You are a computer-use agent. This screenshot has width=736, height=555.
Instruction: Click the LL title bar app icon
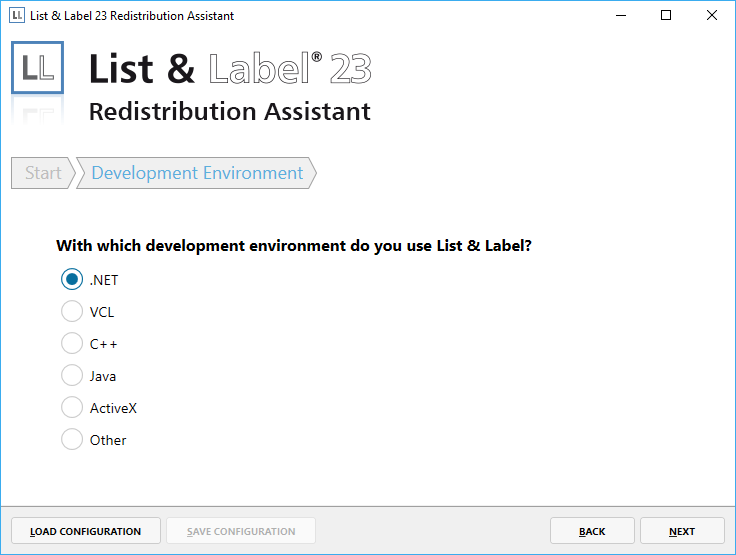point(17,15)
